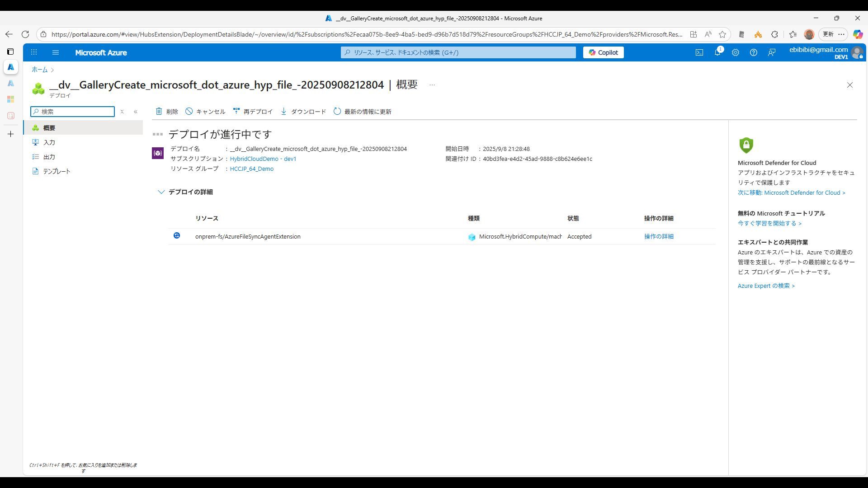Select テンプレート in the left menu

point(83,171)
